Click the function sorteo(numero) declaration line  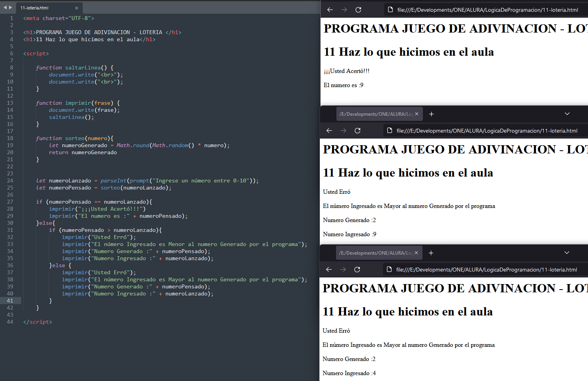point(74,138)
